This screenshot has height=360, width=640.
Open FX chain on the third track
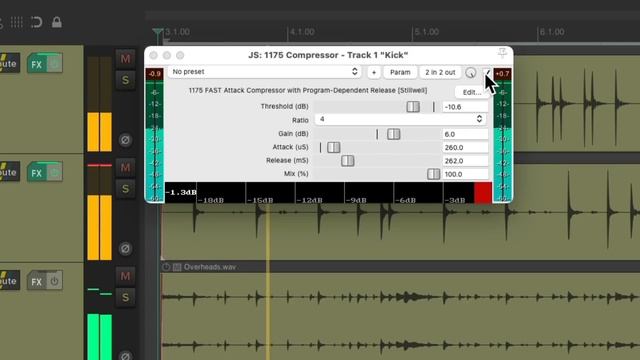click(37, 281)
